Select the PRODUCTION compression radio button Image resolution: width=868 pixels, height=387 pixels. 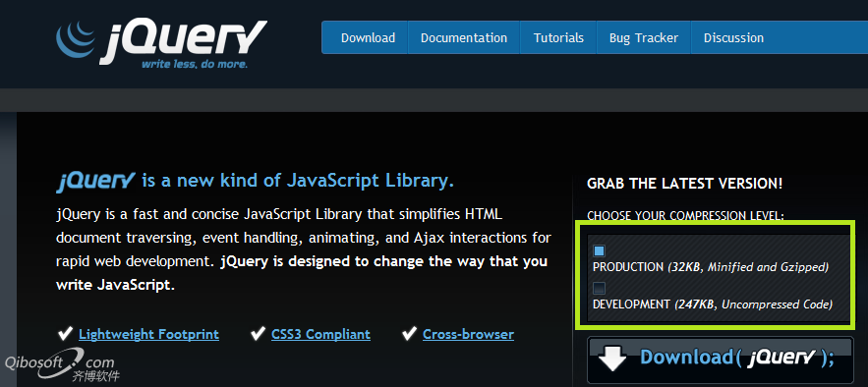pos(599,251)
